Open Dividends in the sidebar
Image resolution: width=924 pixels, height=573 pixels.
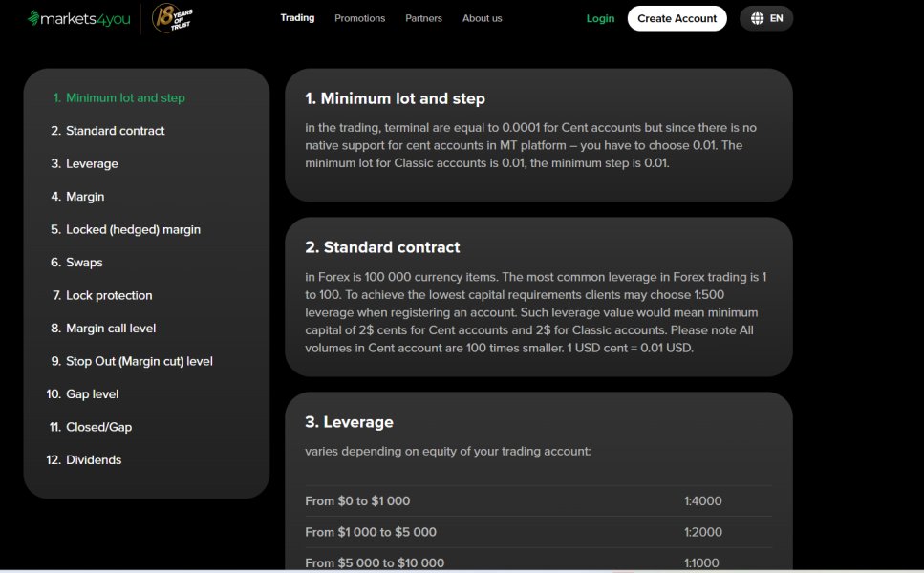point(94,460)
